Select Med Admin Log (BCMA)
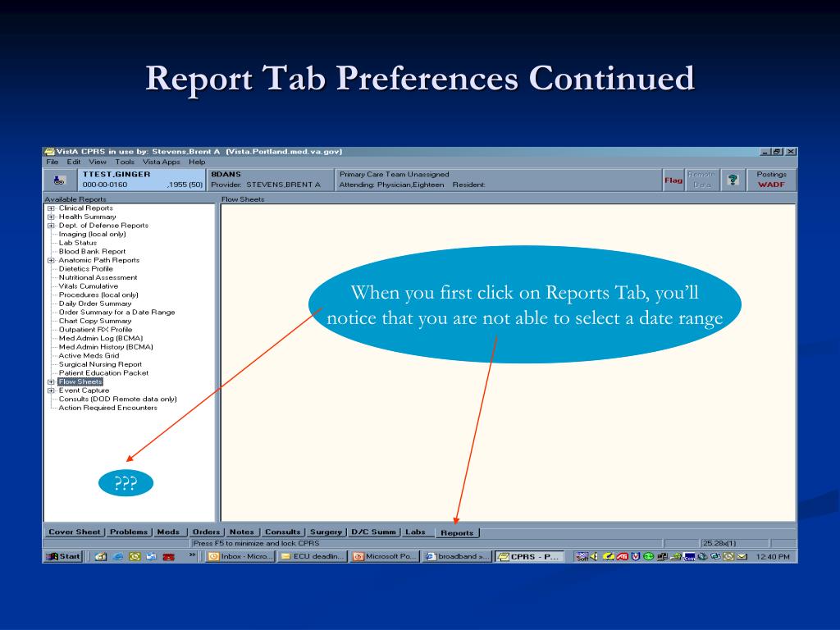 [101, 339]
